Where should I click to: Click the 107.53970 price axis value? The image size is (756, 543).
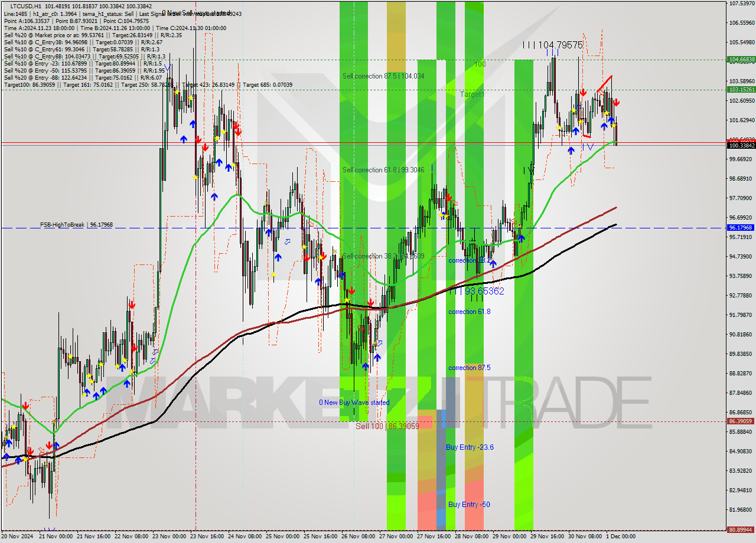point(742,4)
